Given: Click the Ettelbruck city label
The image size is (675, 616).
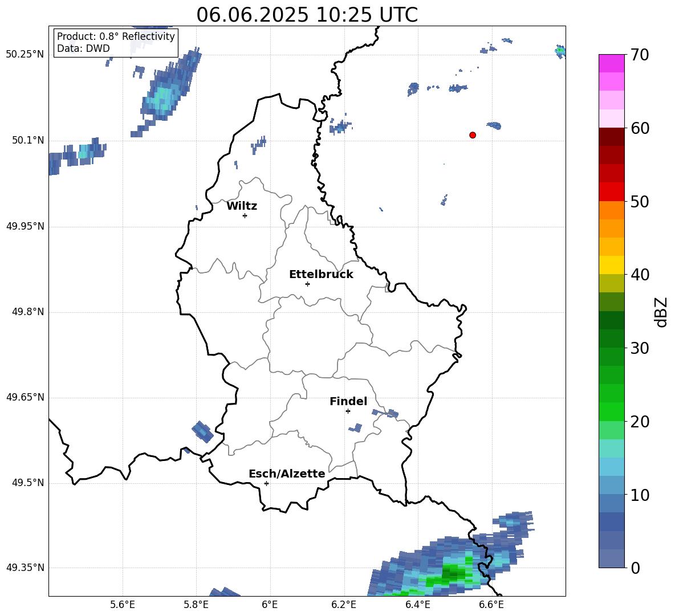Looking at the screenshot, I should (x=321, y=275).
